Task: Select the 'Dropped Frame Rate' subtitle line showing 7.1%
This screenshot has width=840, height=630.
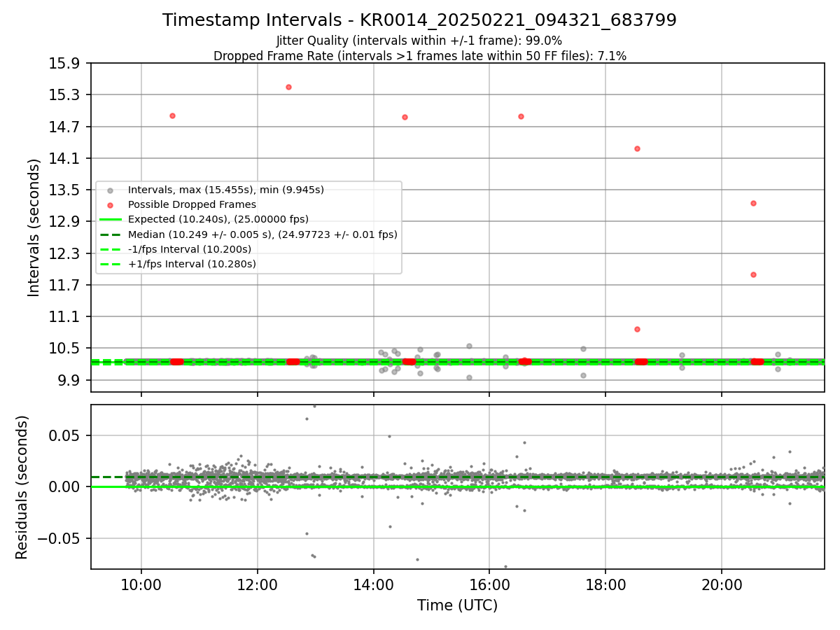Action: pyautogui.click(x=419, y=56)
